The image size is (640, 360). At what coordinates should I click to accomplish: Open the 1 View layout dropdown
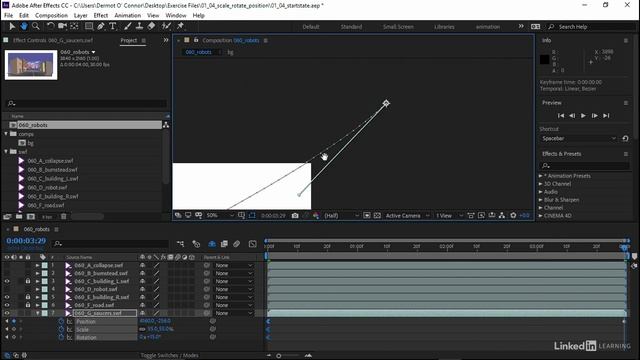450,216
